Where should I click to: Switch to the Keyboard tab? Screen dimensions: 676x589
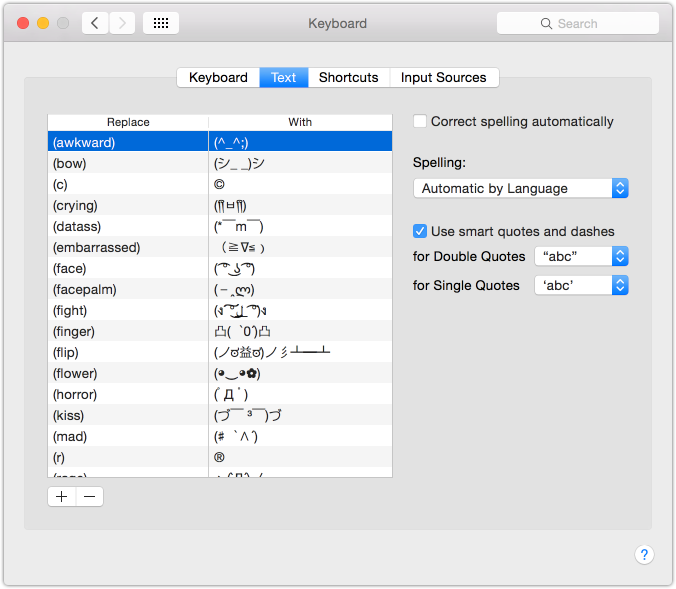tap(218, 77)
